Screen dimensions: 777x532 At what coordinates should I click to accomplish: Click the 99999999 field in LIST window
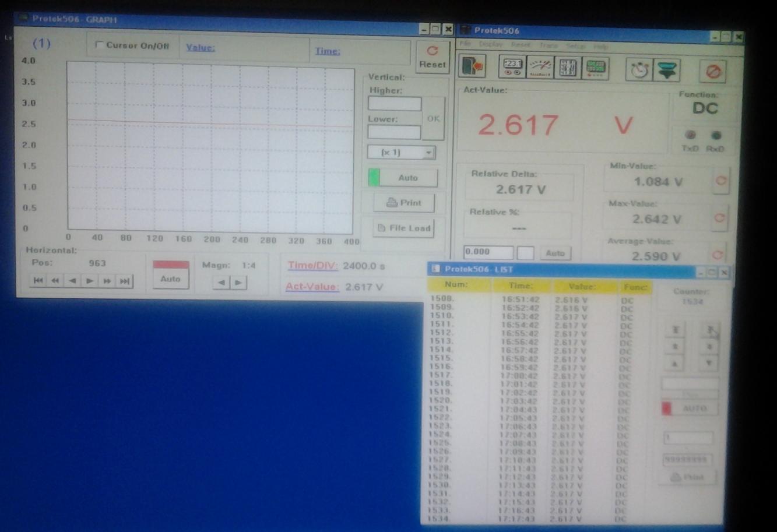click(x=688, y=459)
